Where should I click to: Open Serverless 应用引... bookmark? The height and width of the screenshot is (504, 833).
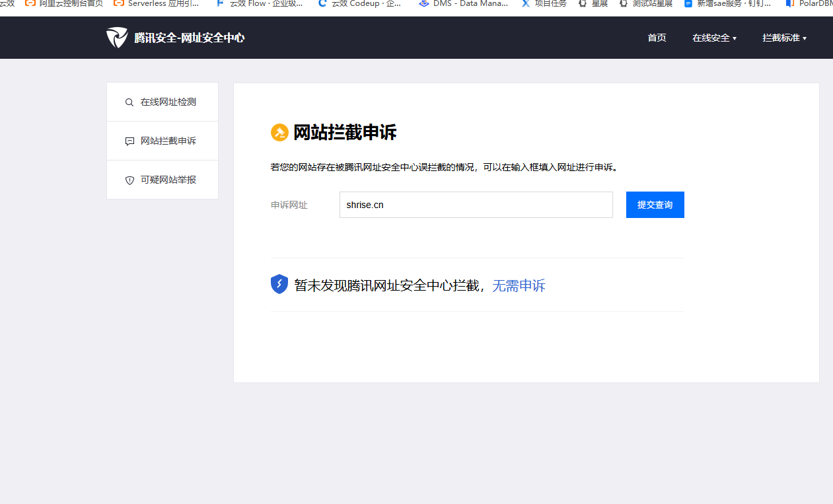(156, 3)
